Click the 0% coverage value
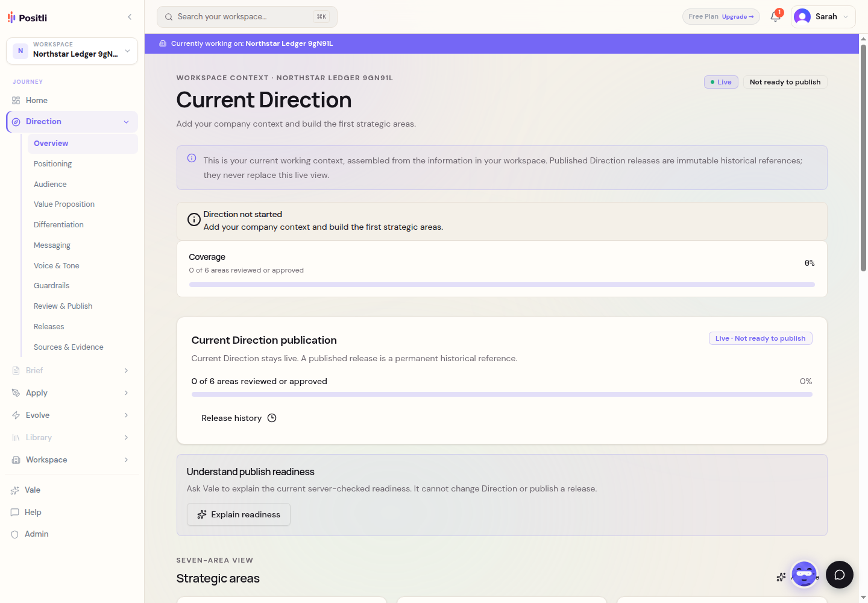This screenshot has width=868, height=603. [x=810, y=264]
